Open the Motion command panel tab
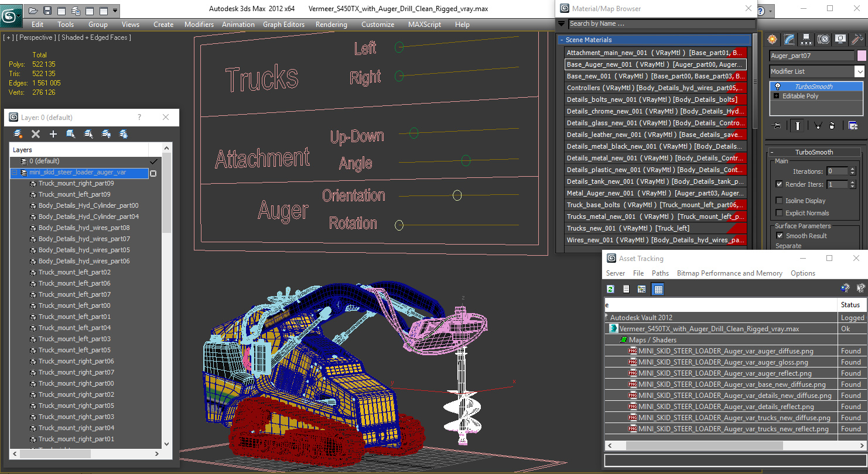868x474 pixels. [823, 39]
